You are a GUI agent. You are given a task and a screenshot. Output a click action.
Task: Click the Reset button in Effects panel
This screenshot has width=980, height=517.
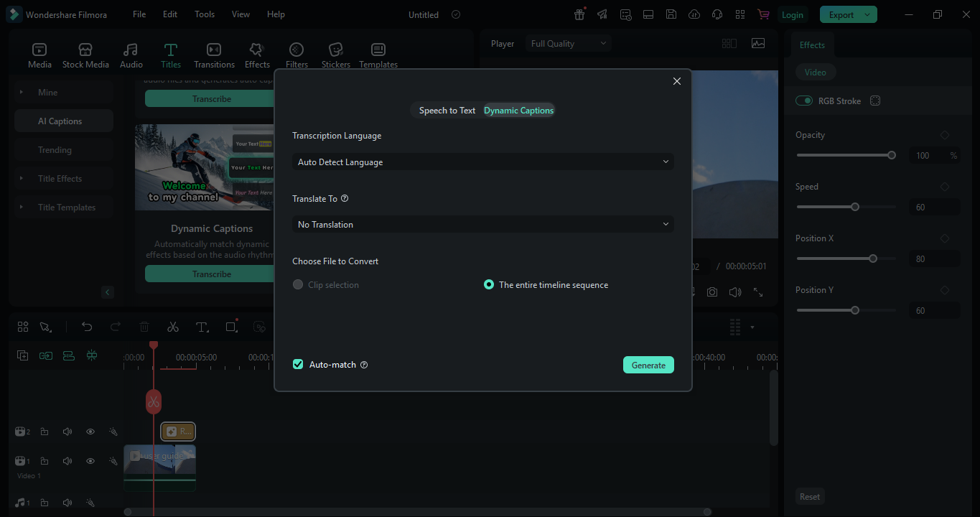810,497
